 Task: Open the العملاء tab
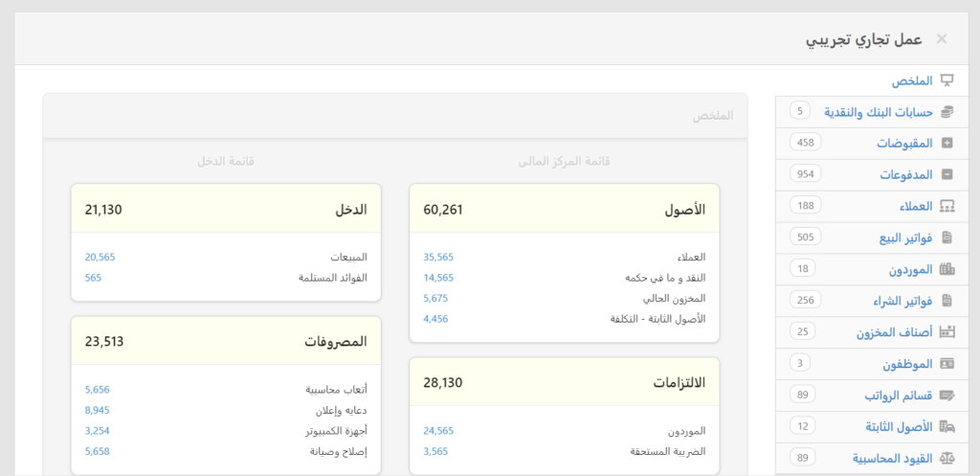tap(871, 207)
